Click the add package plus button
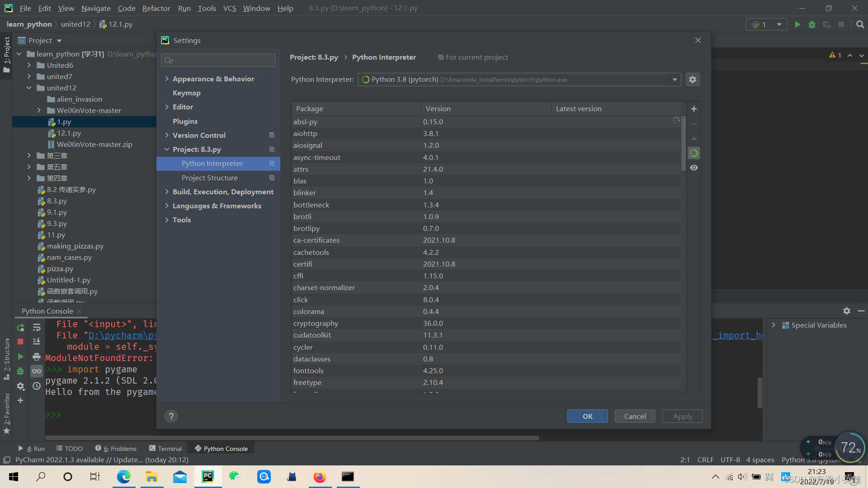The height and width of the screenshot is (488, 868). click(693, 109)
